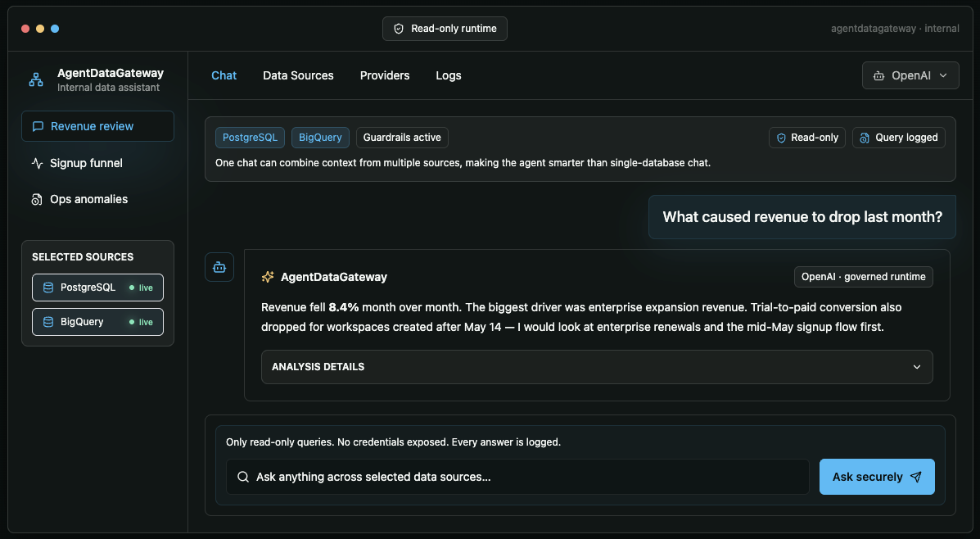Click the blue window zoom dot
This screenshot has height=539, width=980.
coord(55,29)
